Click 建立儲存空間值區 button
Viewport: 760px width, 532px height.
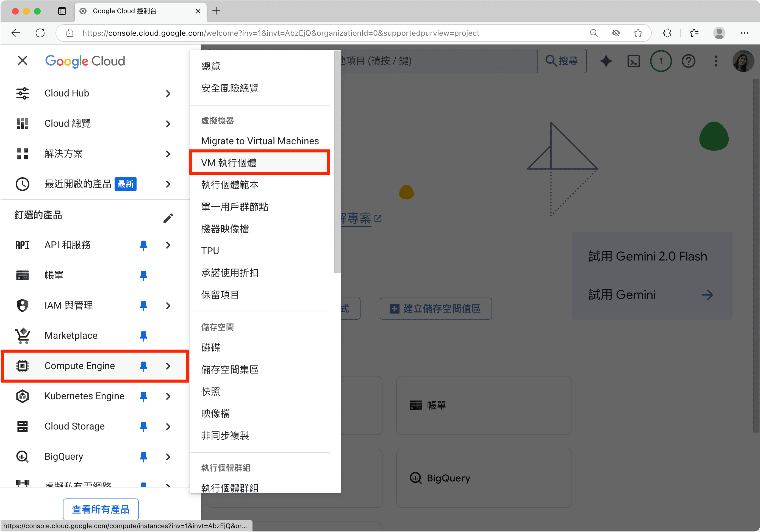[x=436, y=309]
